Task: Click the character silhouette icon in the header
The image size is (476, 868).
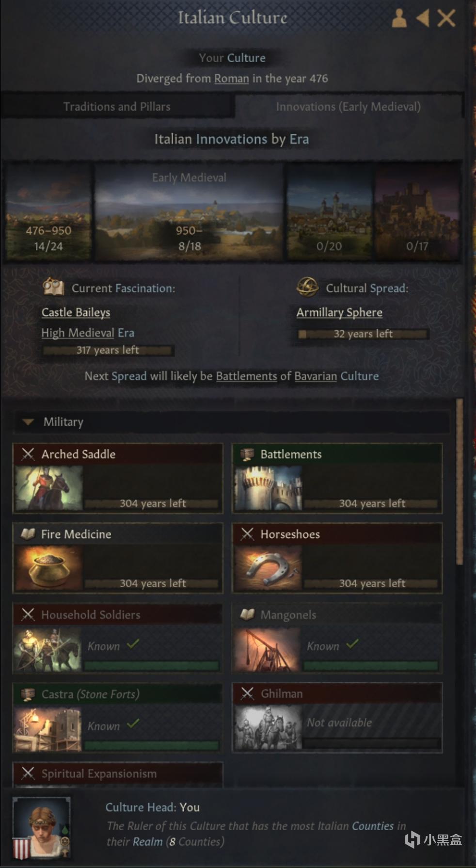Action: (x=399, y=18)
